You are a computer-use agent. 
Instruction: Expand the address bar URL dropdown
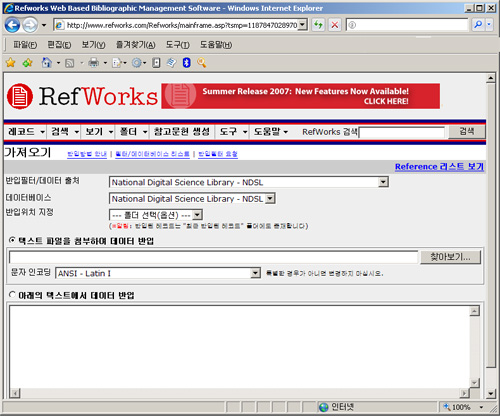click(302, 25)
